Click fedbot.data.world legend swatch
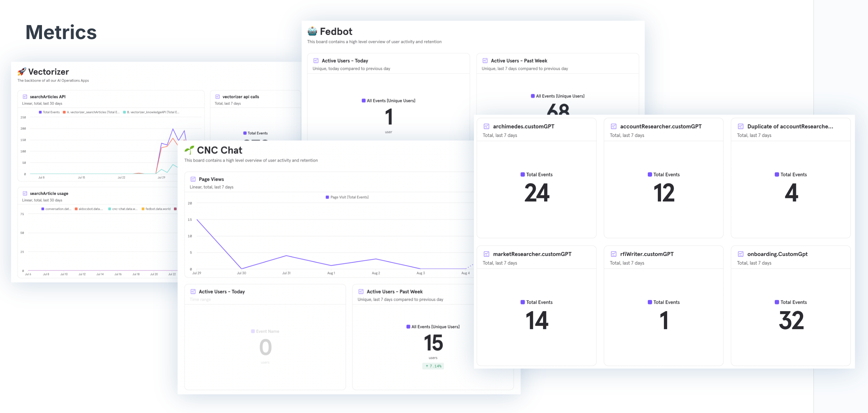868x413 pixels. coord(143,209)
